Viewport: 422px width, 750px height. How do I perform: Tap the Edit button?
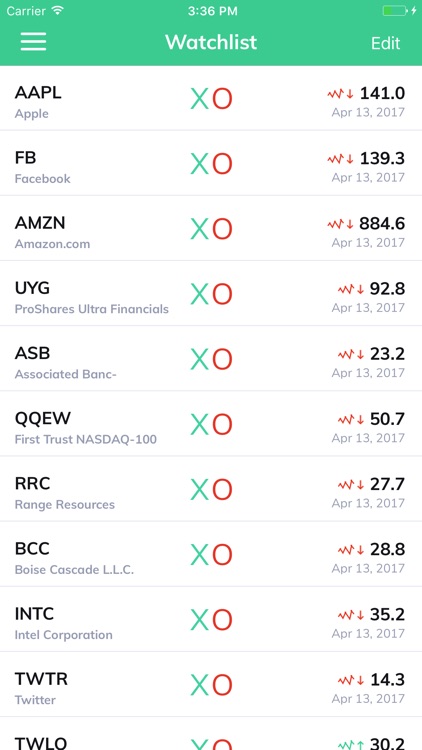385,43
